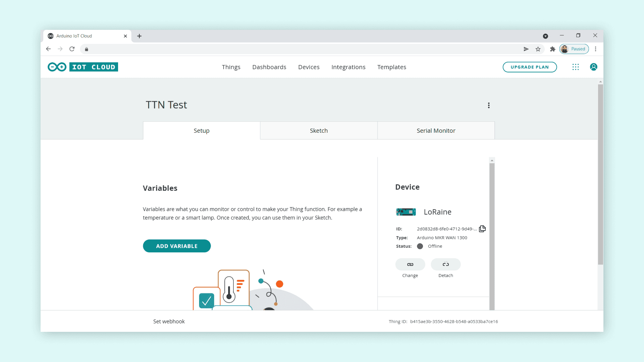This screenshot has width=644, height=362.
Task: Open the user account profile icon
Action: [x=593, y=67]
